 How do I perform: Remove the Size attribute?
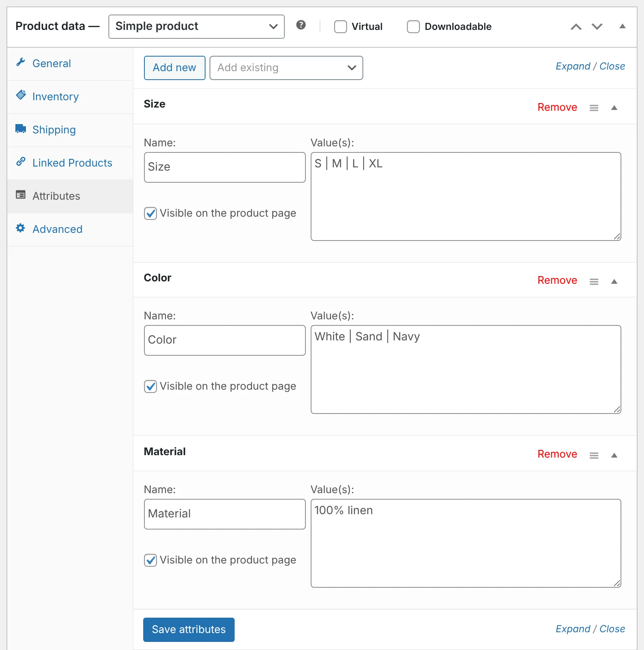[x=557, y=107]
